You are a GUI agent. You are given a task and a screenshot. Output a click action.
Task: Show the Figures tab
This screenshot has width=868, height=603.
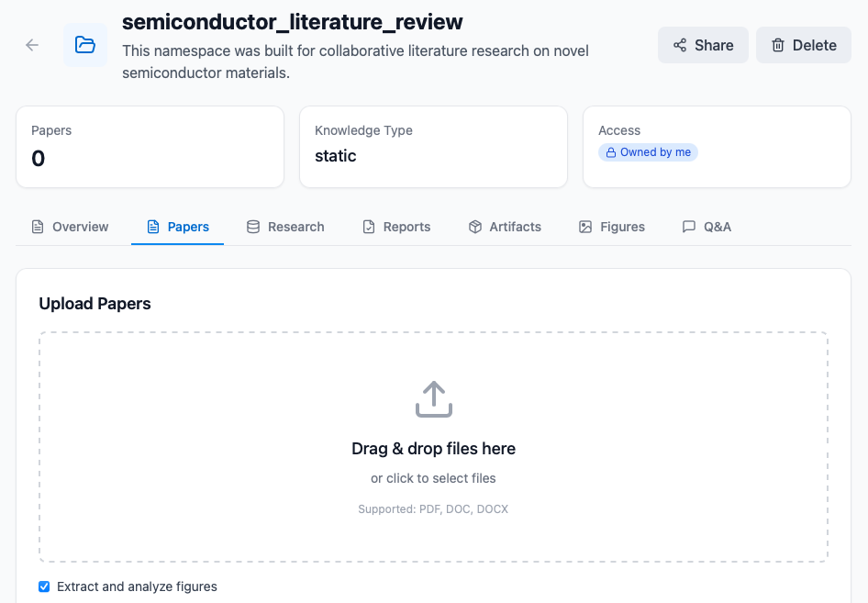pos(612,227)
